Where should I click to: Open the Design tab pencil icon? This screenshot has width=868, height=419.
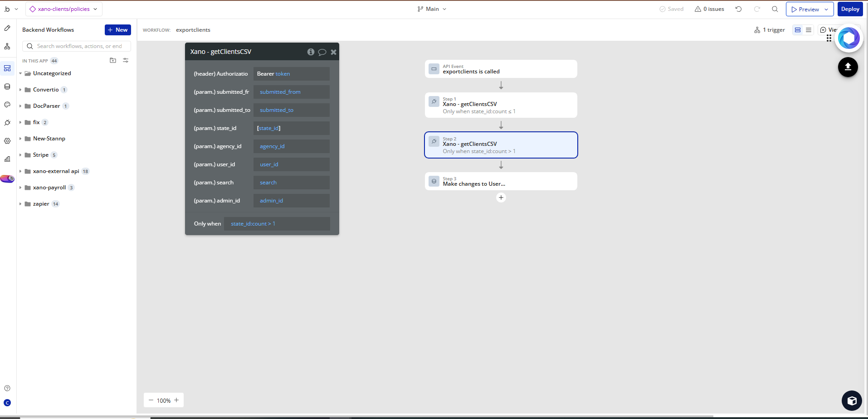click(7, 28)
